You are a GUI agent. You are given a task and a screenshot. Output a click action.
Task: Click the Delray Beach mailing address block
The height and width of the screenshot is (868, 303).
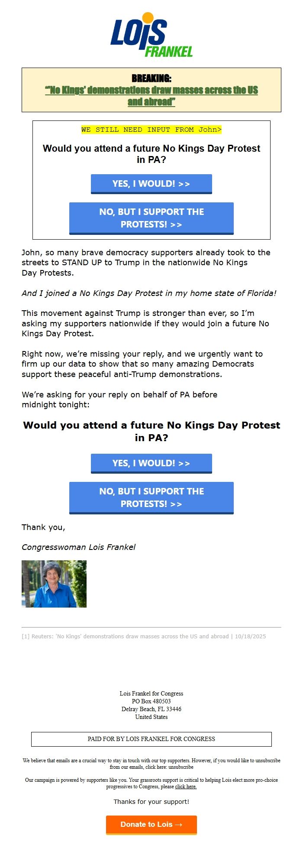point(151,705)
